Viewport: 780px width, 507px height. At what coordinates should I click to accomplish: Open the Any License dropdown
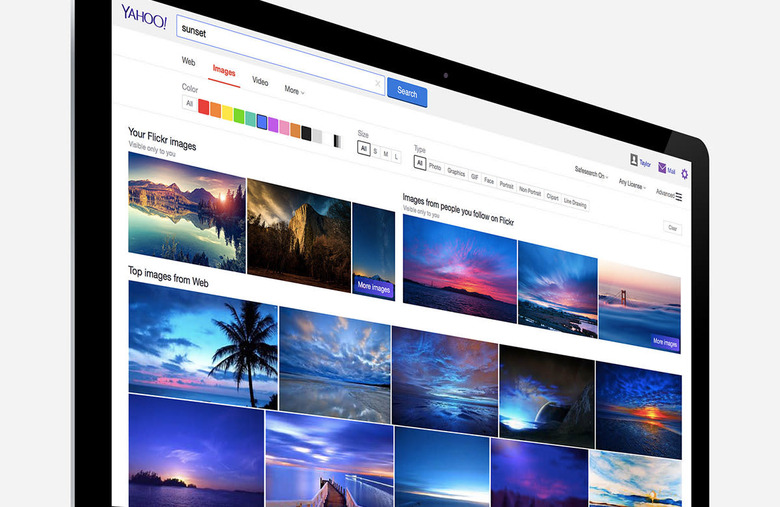pyautogui.click(x=632, y=184)
